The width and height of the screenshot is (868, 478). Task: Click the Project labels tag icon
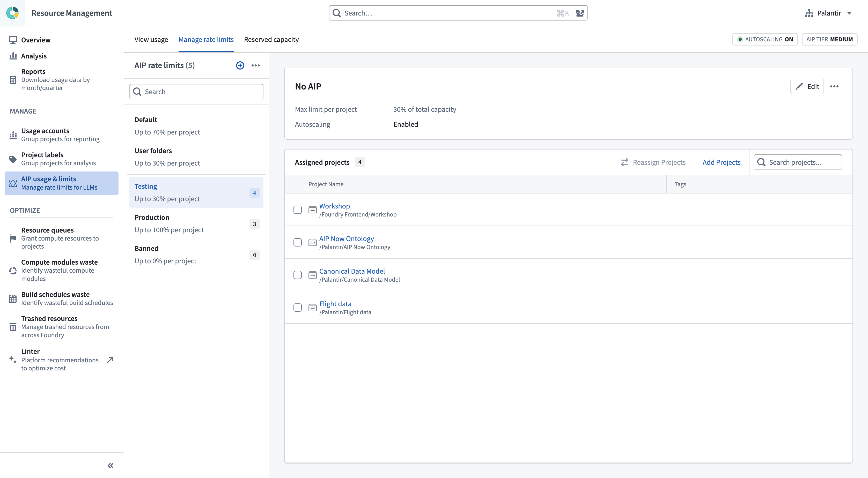click(x=13, y=159)
